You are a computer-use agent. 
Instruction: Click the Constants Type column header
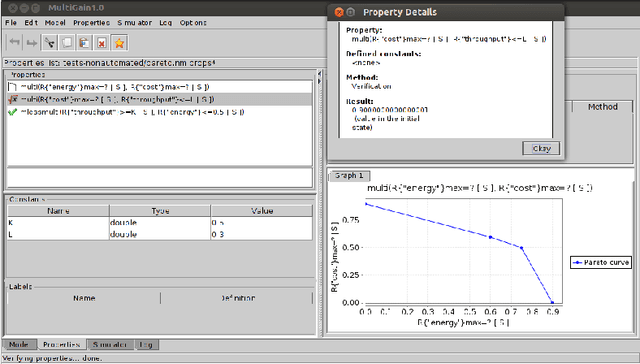[160, 211]
